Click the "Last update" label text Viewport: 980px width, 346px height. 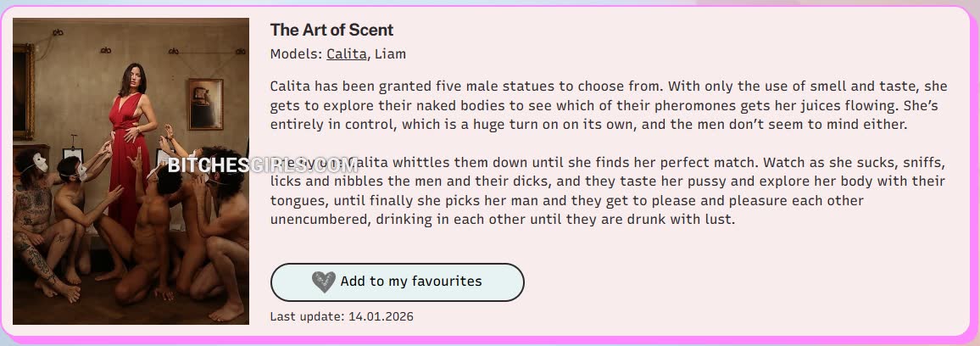pos(307,316)
